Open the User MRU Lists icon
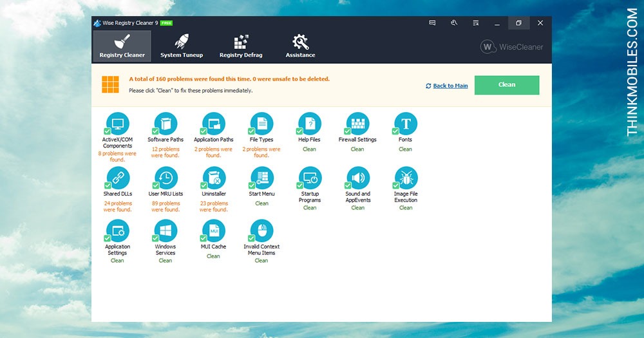The height and width of the screenshot is (338, 644). [x=166, y=178]
